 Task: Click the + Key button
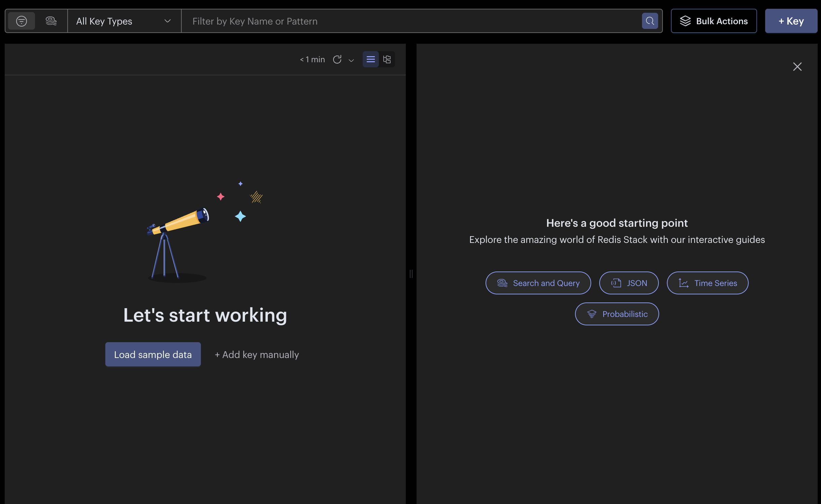point(791,21)
